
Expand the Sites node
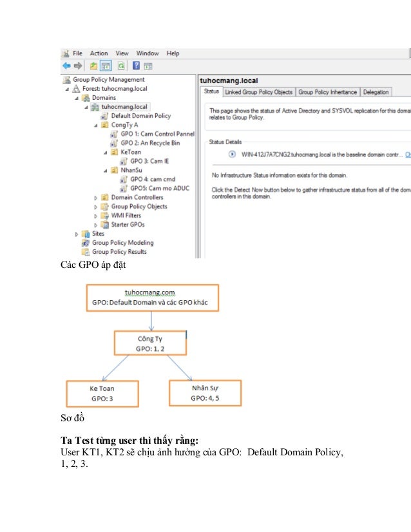click(77, 234)
